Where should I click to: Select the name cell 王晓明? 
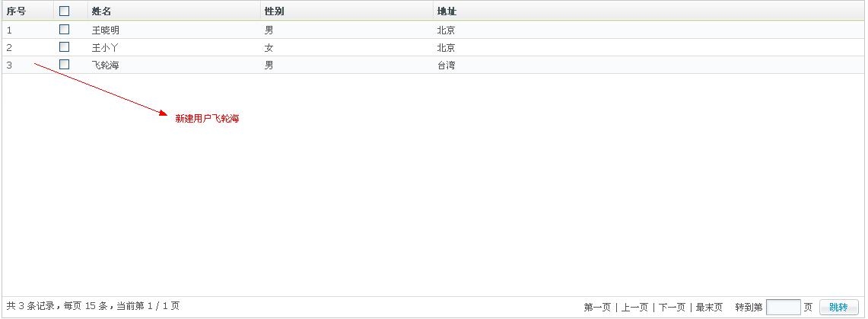pyautogui.click(x=106, y=30)
